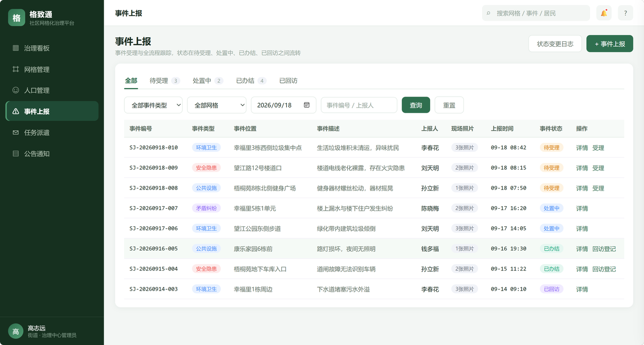Click description 路灯损坏，夜间无照明
Screen dimensions: 644x345
click(x=346, y=249)
